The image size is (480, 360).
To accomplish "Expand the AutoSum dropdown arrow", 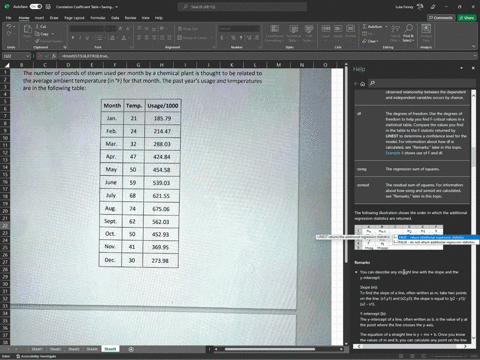I will [386, 27].
